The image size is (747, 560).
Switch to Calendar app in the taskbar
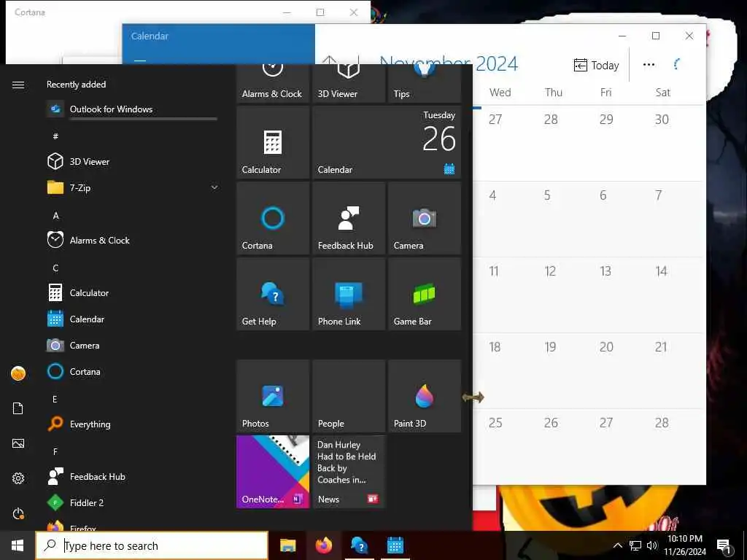[395, 545]
